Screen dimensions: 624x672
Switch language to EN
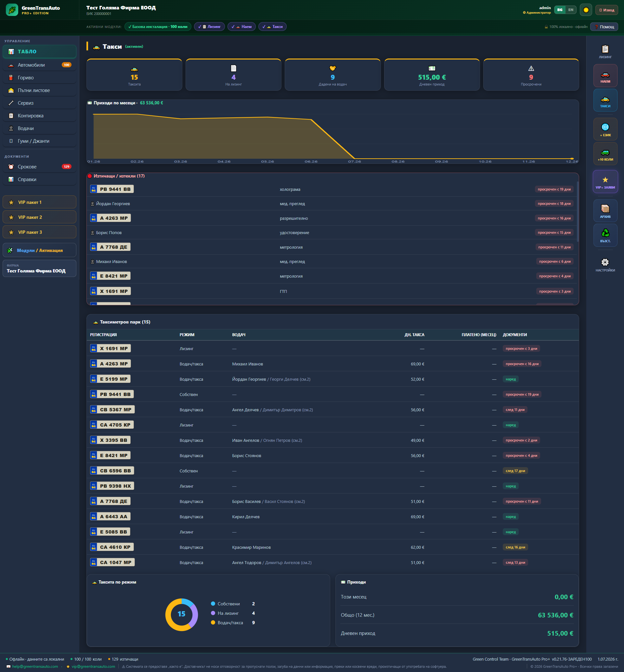click(571, 10)
